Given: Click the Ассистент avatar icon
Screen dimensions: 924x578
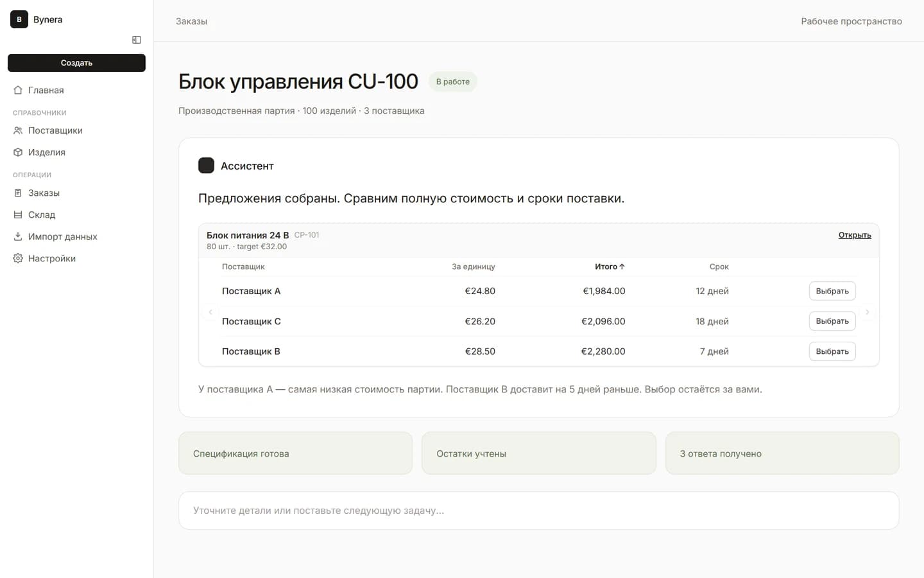Looking at the screenshot, I should click(x=206, y=166).
